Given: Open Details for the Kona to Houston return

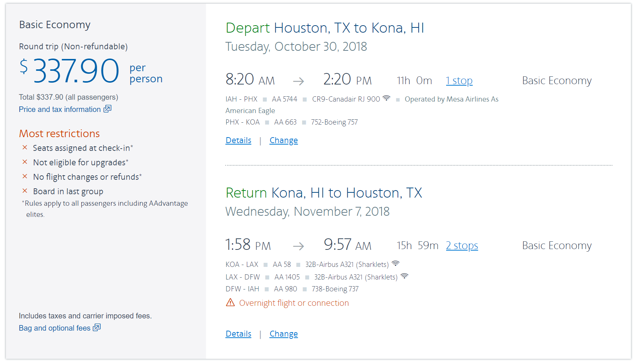Looking at the screenshot, I should point(238,334).
